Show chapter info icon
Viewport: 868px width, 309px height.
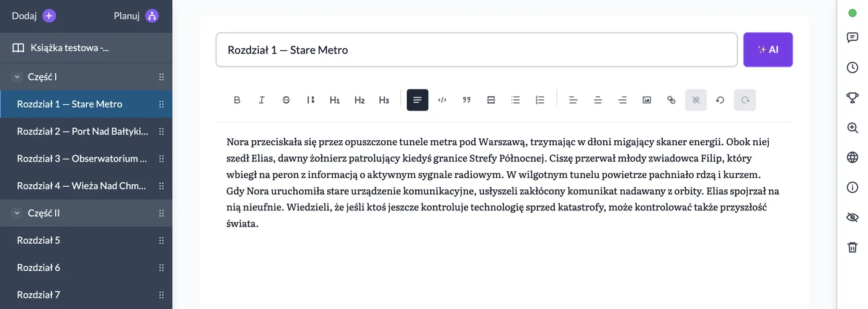tap(852, 187)
